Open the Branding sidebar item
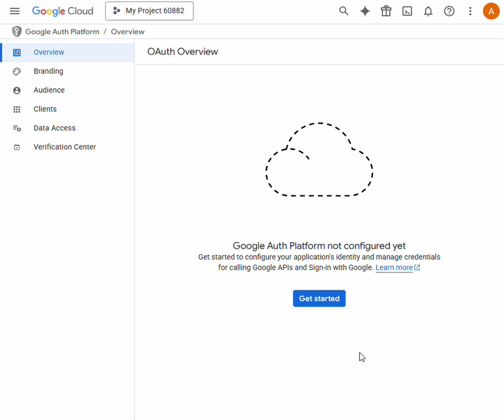This screenshot has width=504, height=420. pyautogui.click(x=67, y=71)
